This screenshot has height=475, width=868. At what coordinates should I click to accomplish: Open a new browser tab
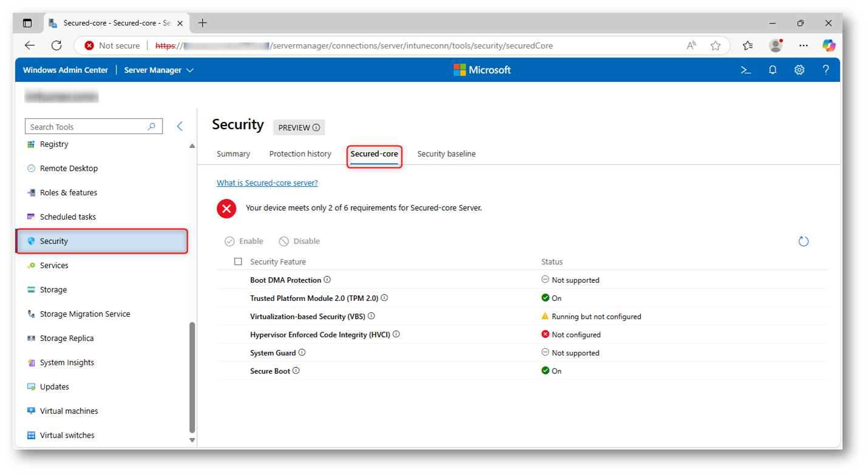(202, 23)
